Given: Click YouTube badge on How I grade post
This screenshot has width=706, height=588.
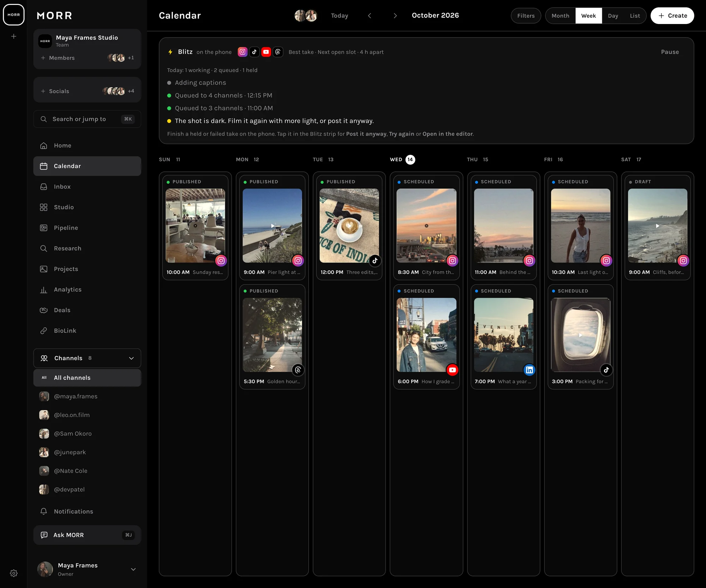Looking at the screenshot, I should point(453,370).
